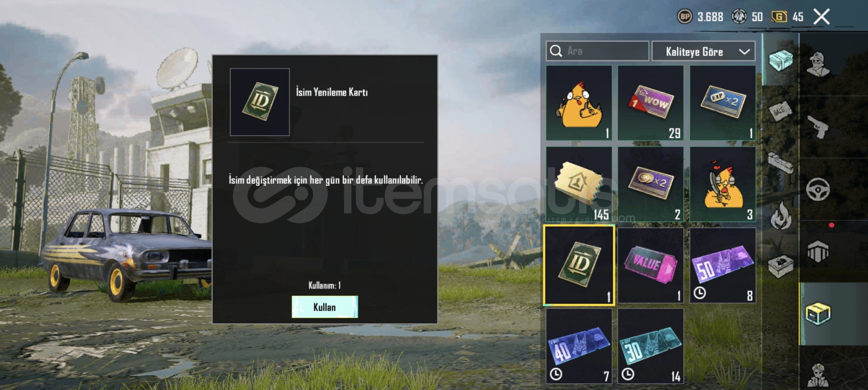Select the chicken with headphones emote
This screenshot has width=868, height=390.
[x=723, y=184]
